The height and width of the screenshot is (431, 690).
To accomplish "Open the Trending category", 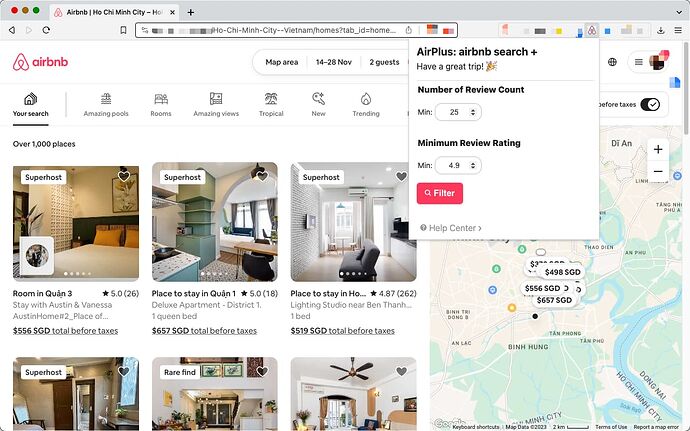I will [x=366, y=105].
